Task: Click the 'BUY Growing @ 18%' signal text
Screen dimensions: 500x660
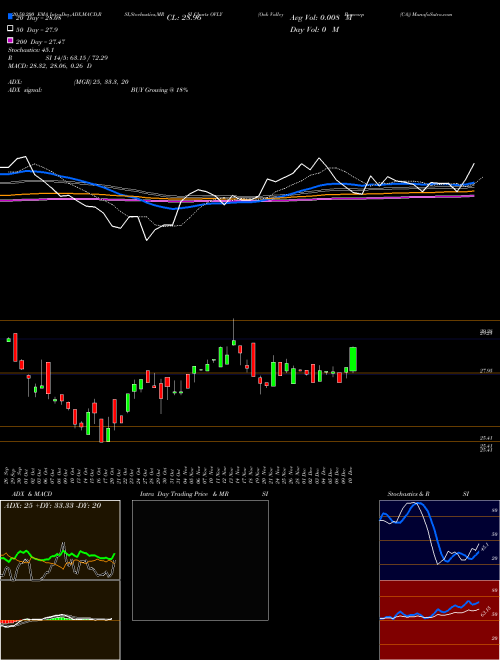Action: pyautogui.click(x=160, y=90)
